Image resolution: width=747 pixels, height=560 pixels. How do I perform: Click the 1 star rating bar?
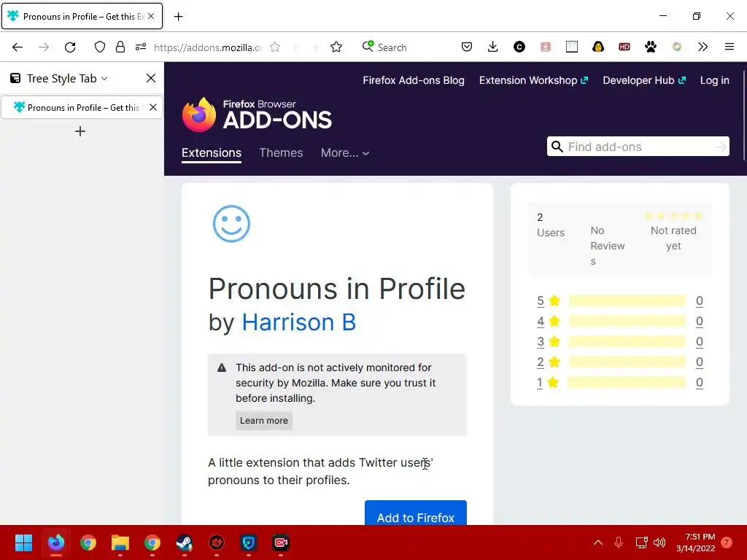(627, 383)
